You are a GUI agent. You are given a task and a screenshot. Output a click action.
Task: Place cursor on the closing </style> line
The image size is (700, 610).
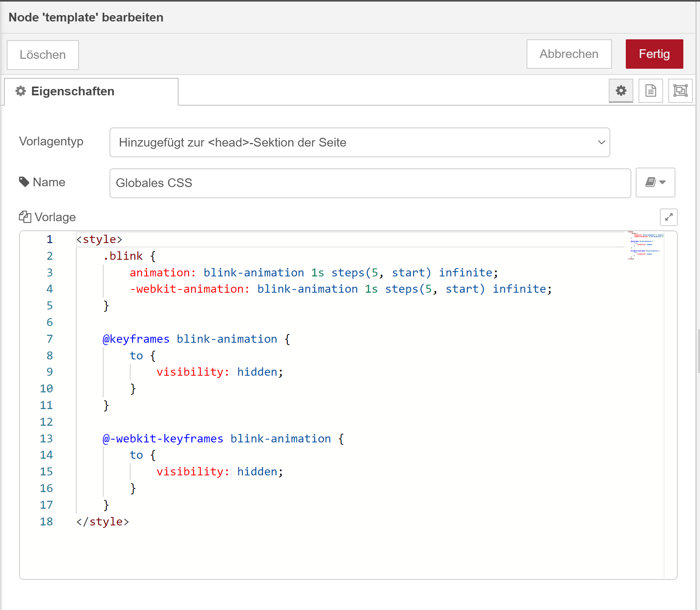[103, 521]
